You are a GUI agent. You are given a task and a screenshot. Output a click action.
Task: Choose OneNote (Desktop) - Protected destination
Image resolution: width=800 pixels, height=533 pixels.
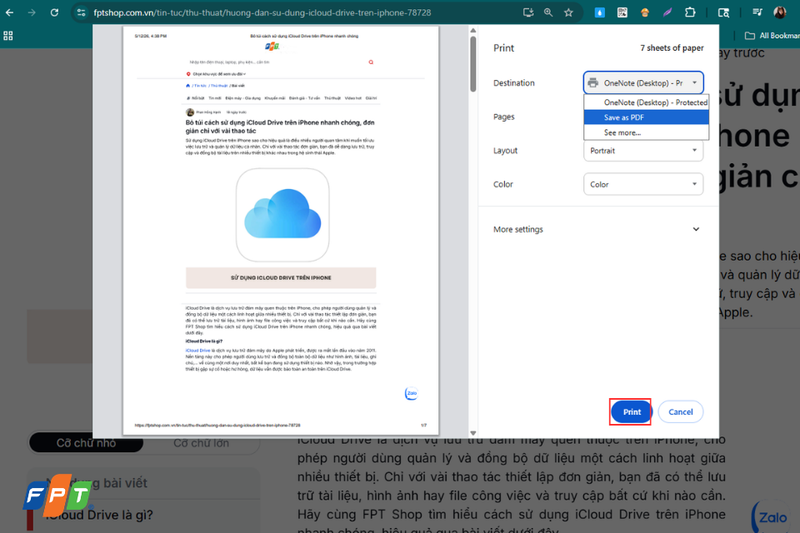pyautogui.click(x=646, y=103)
